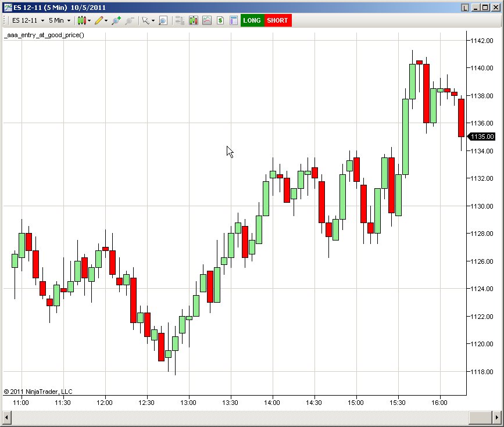Click the 1130.00 price axis label

click(481, 206)
